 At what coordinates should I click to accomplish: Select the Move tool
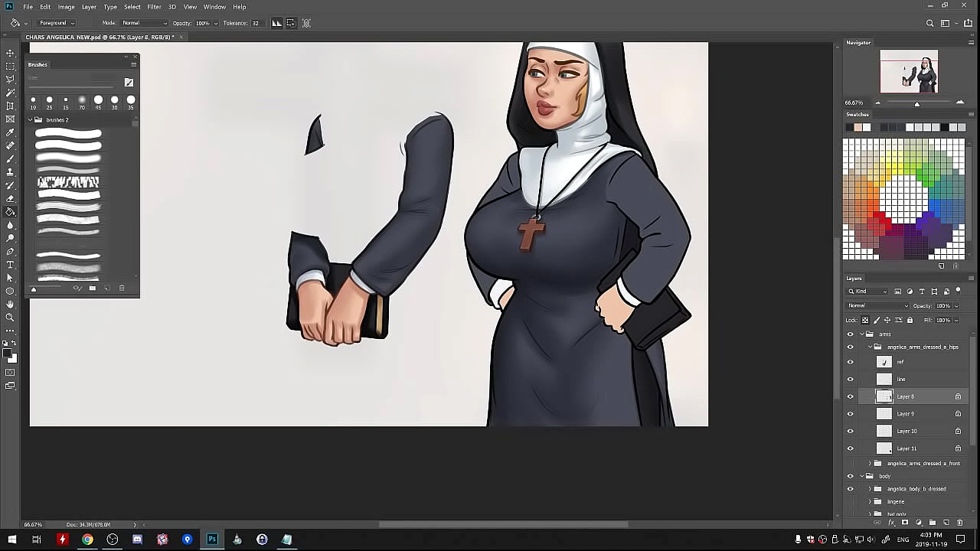click(x=10, y=53)
